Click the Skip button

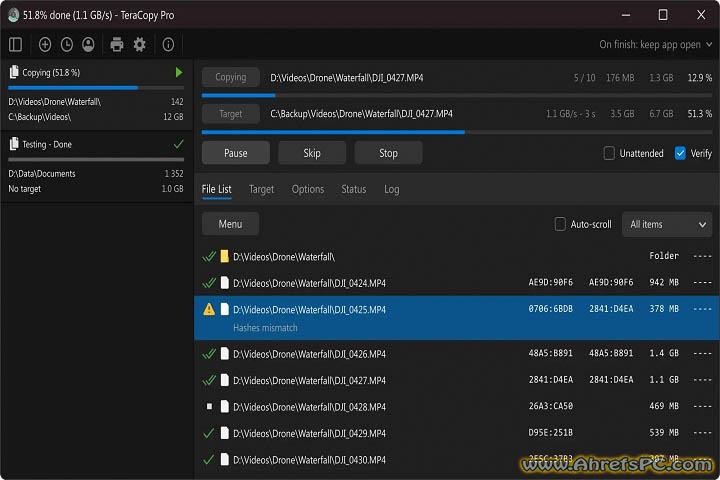[312, 153]
